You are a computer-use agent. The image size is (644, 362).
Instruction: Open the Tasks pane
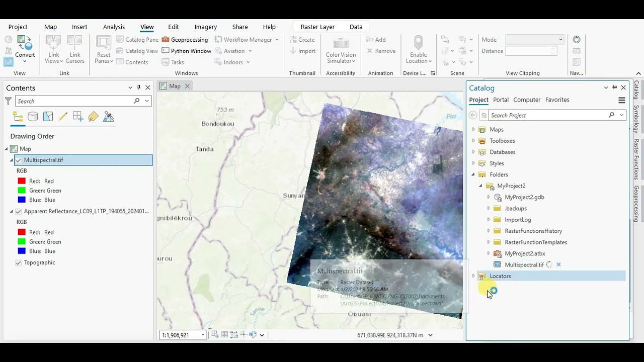coord(173,62)
